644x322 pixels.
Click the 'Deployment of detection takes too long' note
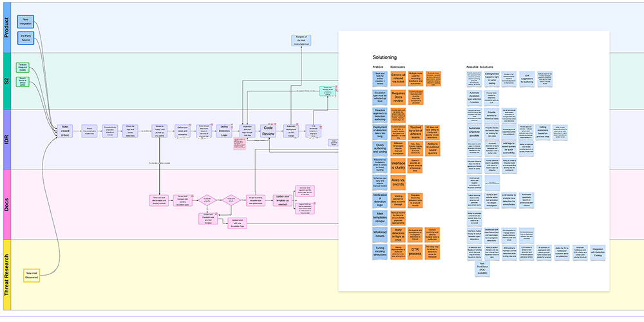(380, 132)
